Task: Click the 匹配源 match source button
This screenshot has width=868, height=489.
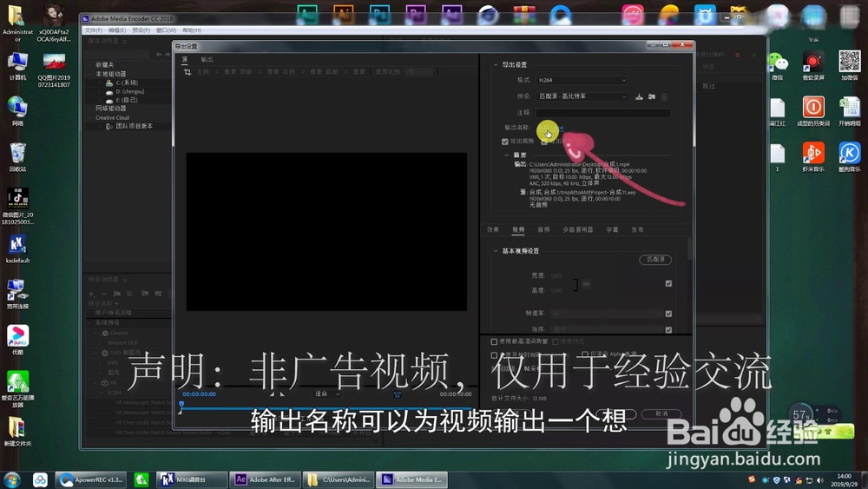Action: click(x=655, y=260)
